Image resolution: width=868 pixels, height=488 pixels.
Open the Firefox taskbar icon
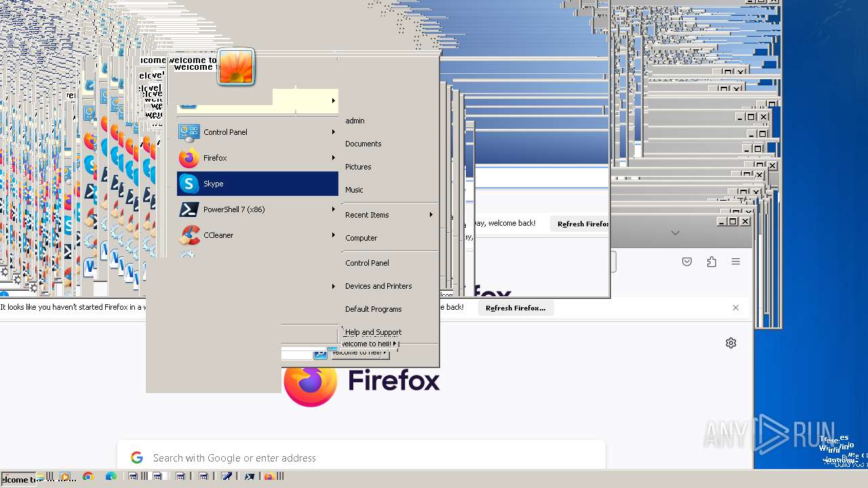(x=269, y=477)
